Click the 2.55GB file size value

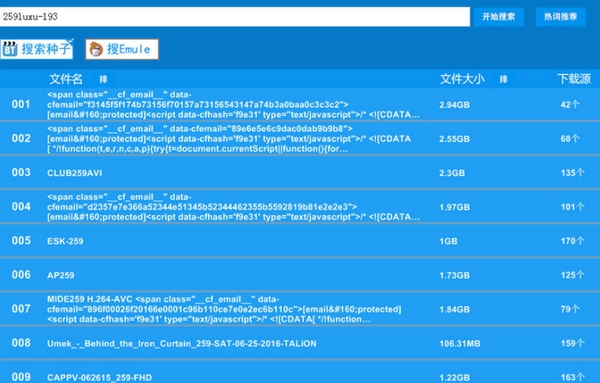tap(455, 139)
